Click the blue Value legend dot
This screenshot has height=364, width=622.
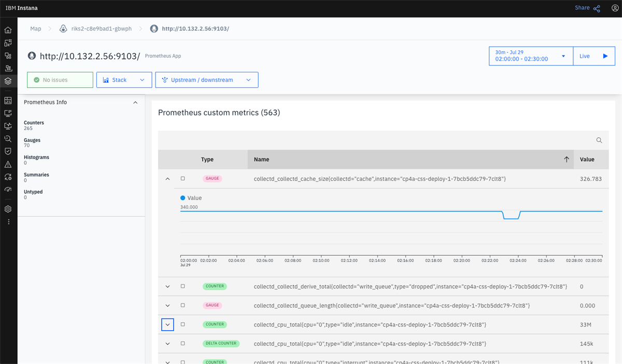(182, 198)
